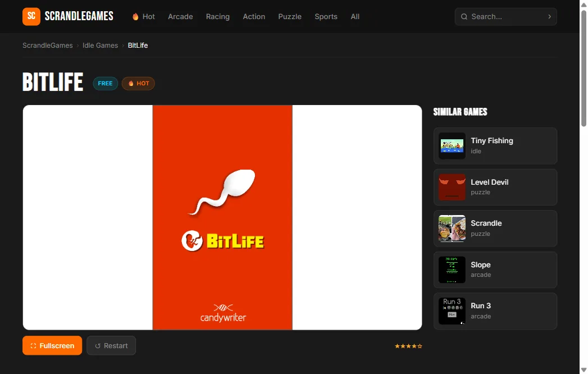This screenshot has width=588, height=374.
Task: Open the Run 3 title
Action: [x=480, y=305]
